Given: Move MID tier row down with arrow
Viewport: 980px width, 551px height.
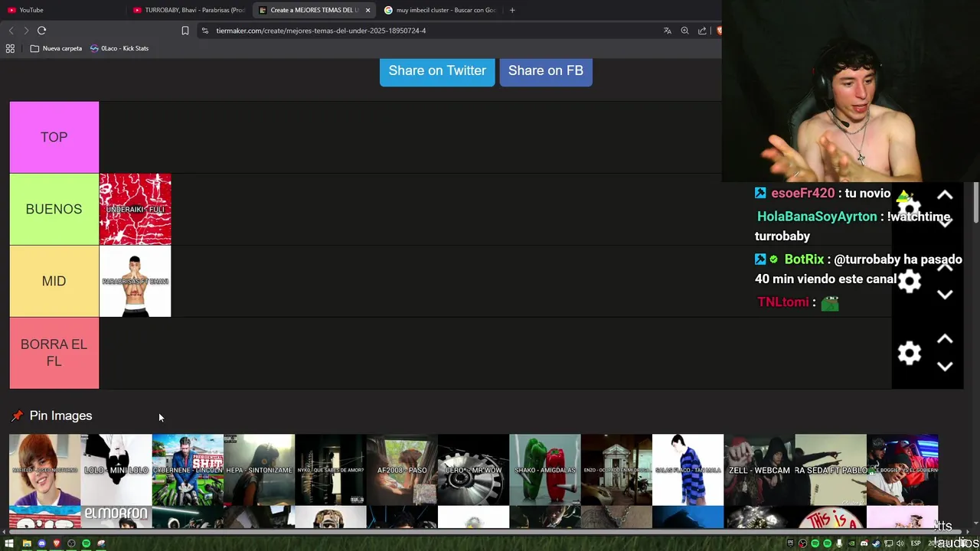Looking at the screenshot, I should [945, 295].
